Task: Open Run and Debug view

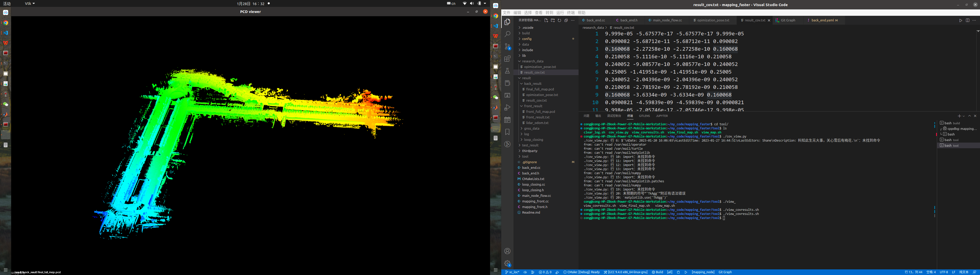Action: (x=507, y=107)
